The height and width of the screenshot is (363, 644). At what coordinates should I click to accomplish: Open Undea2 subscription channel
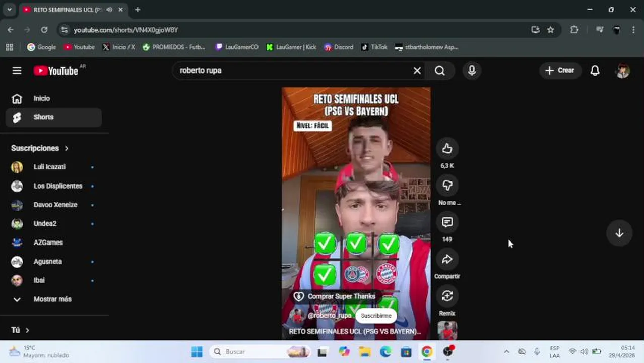[53, 223]
